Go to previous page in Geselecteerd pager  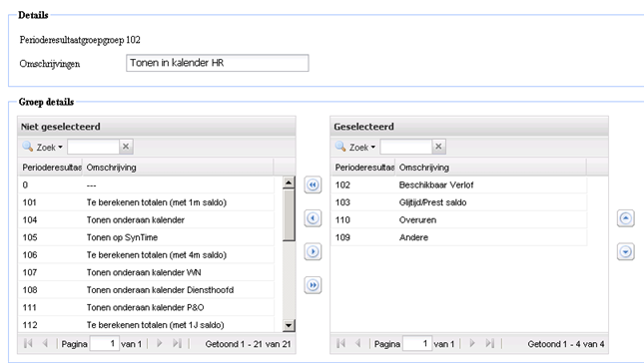click(357, 343)
